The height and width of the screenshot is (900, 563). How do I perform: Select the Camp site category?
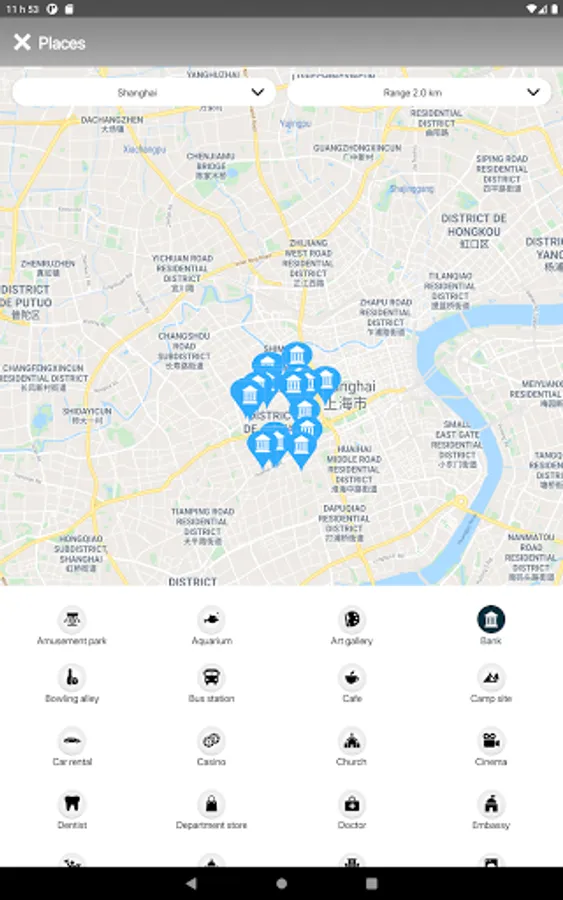click(x=491, y=677)
